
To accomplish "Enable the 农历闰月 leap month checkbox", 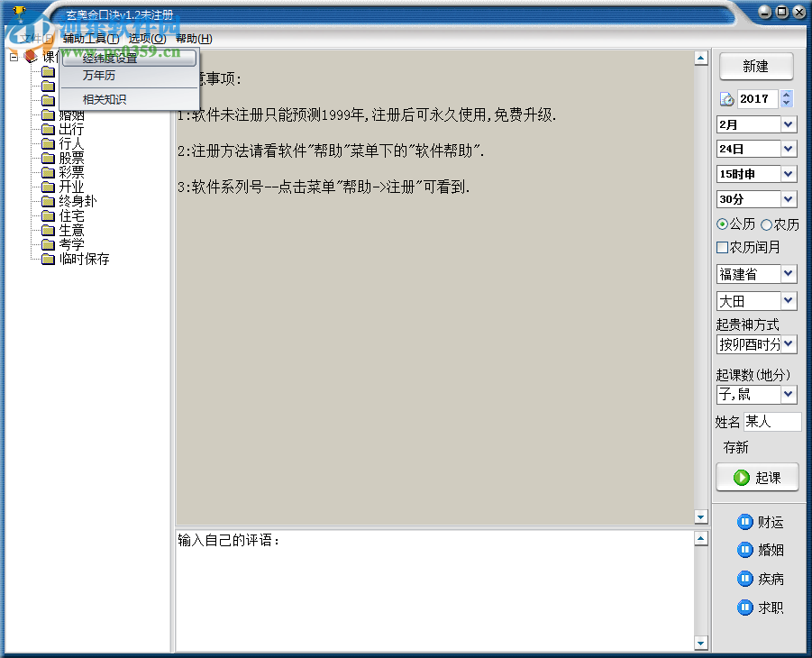I will [x=721, y=247].
